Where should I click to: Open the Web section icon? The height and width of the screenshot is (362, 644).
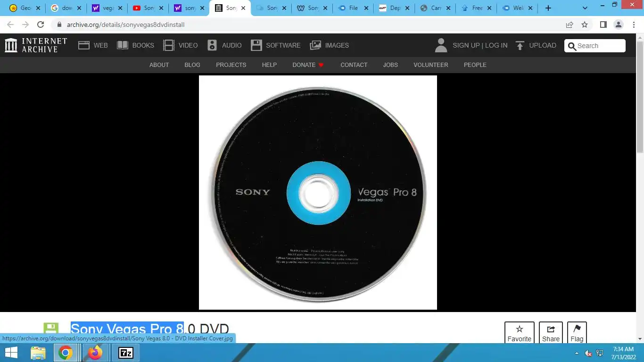[x=84, y=45]
